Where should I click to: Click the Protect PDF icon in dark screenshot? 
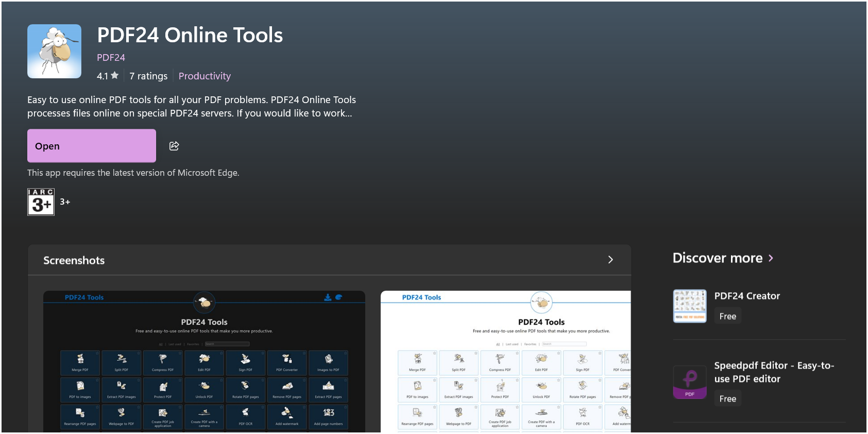coord(163,390)
